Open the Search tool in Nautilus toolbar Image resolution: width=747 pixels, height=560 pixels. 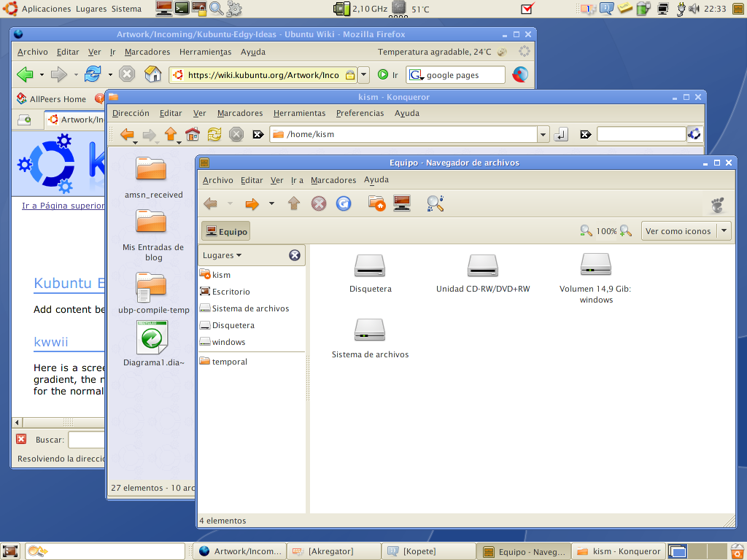(x=435, y=203)
